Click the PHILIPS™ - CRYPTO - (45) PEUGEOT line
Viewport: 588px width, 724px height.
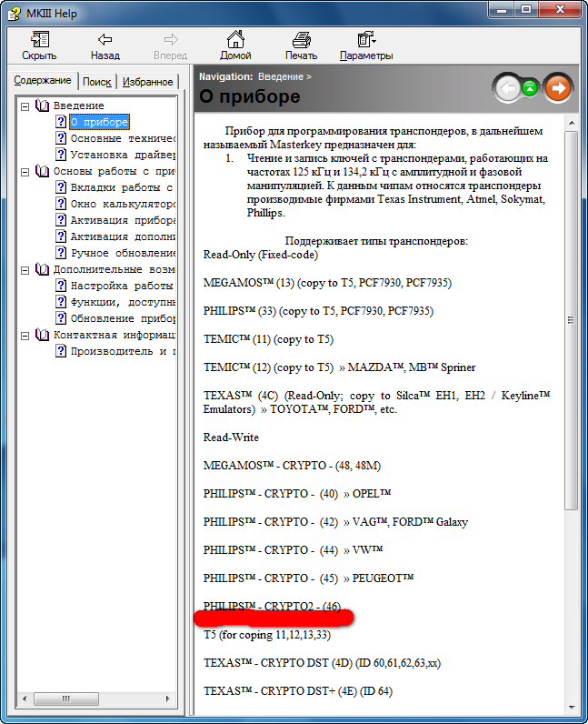pyautogui.click(x=308, y=578)
